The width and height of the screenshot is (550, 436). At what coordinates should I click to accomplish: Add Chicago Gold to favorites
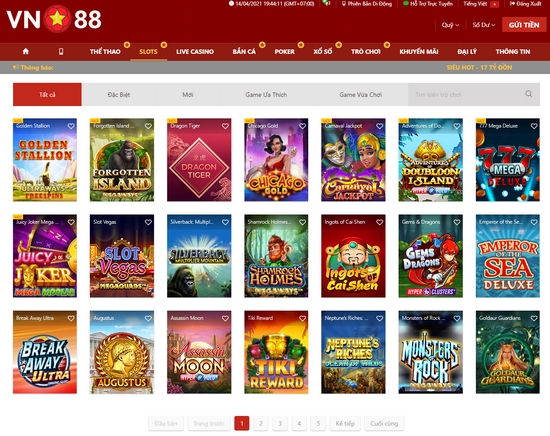tap(302, 126)
